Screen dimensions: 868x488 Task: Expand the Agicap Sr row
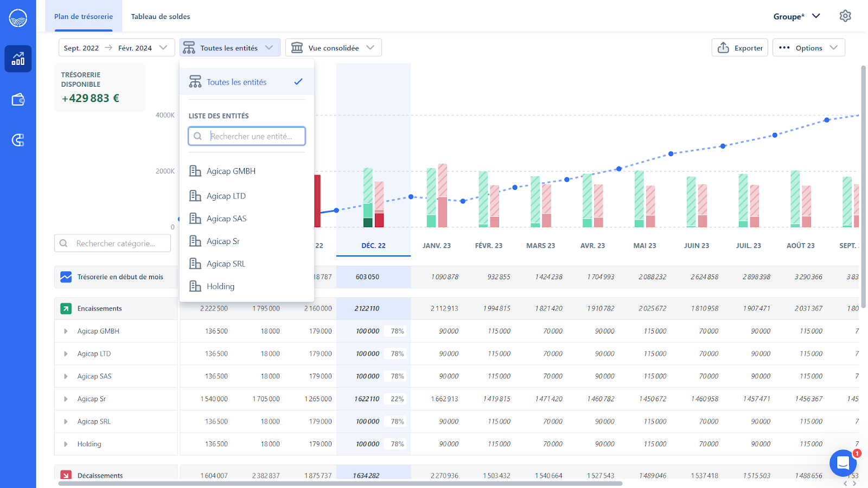66,399
